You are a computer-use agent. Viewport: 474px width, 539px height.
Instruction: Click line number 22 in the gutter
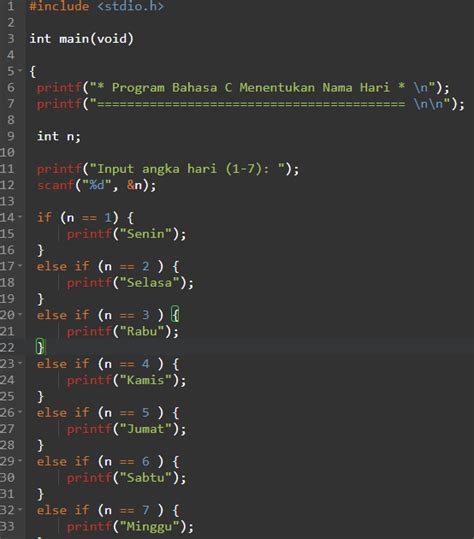pyautogui.click(x=7, y=347)
